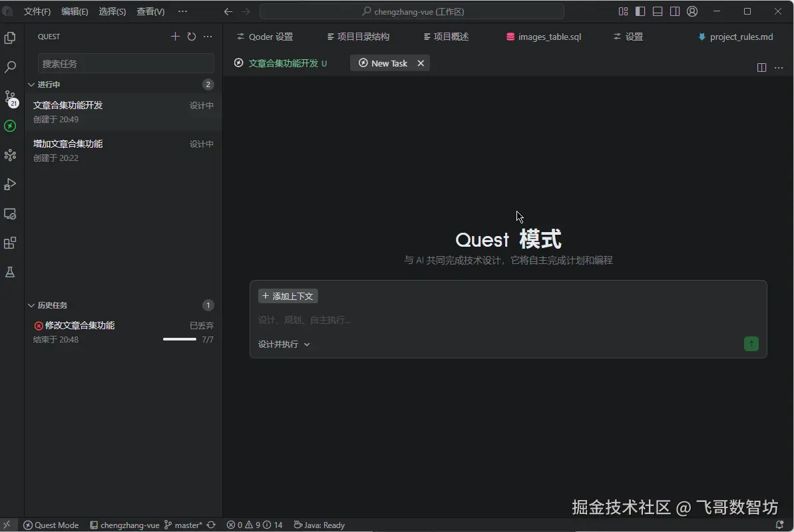Click Quest Mode in status bar
The image size is (794, 532).
tap(51, 525)
